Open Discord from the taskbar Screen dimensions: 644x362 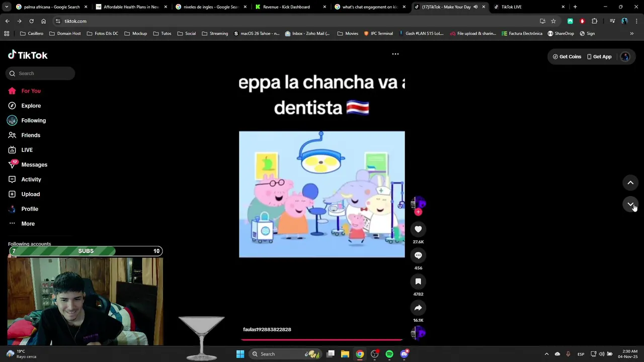(404, 354)
